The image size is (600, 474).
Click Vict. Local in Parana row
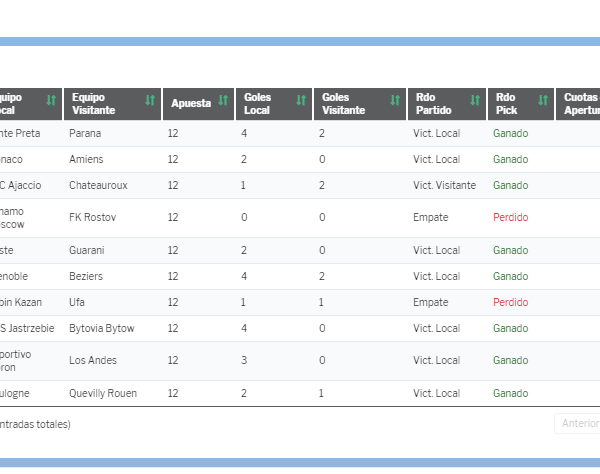point(437,133)
